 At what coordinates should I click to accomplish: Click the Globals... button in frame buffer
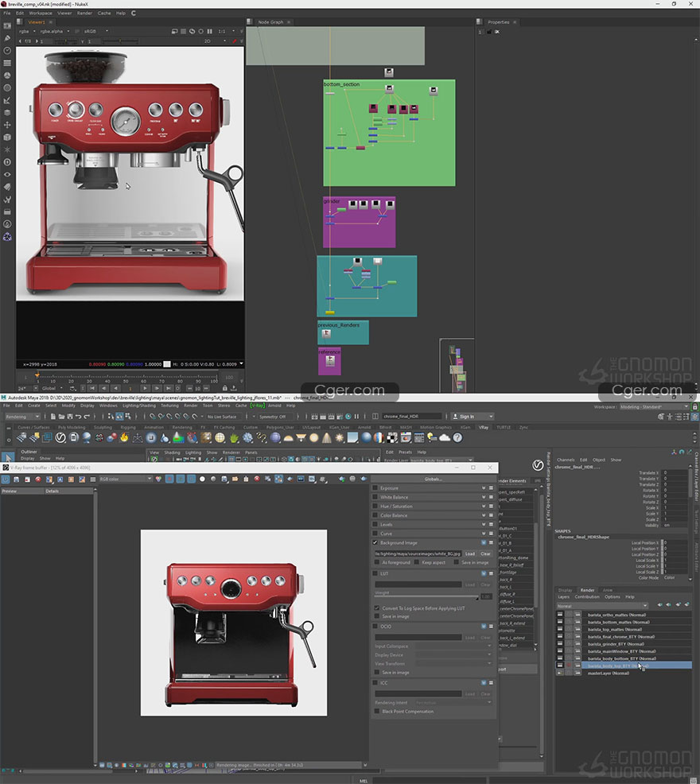434,479
